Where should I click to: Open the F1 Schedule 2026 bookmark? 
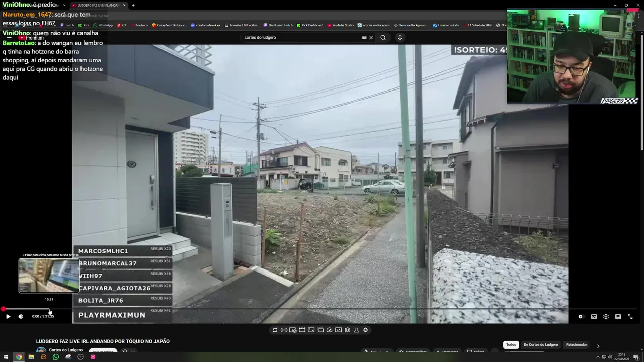[x=477, y=25]
